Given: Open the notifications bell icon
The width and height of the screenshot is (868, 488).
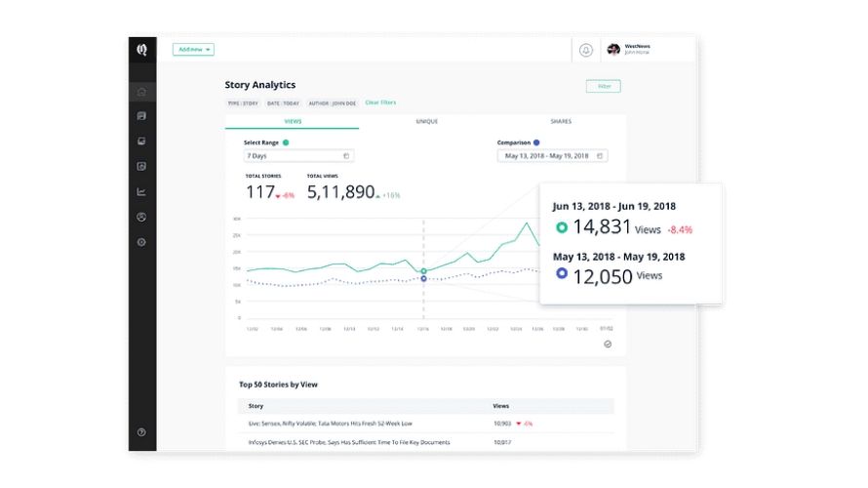Looking at the screenshot, I should coord(586,50).
